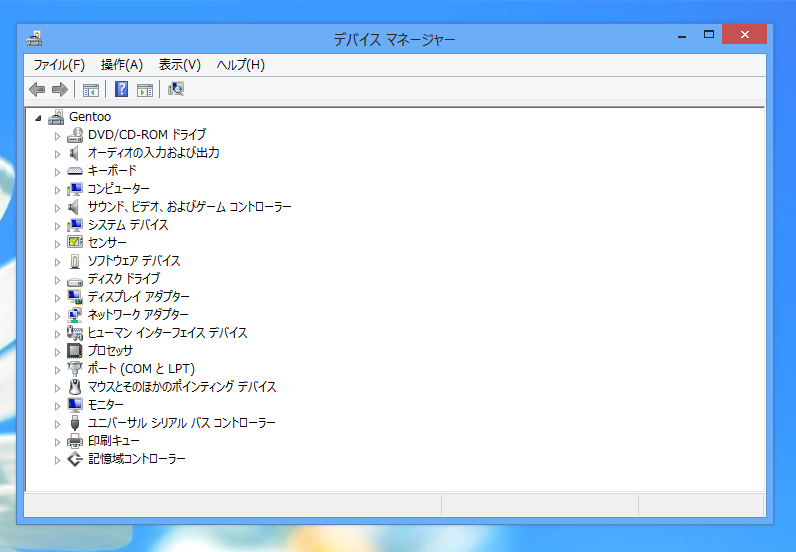Image resolution: width=796 pixels, height=552 pixels.
Task: Click the センサー category icon
Action: click(75, 243)
